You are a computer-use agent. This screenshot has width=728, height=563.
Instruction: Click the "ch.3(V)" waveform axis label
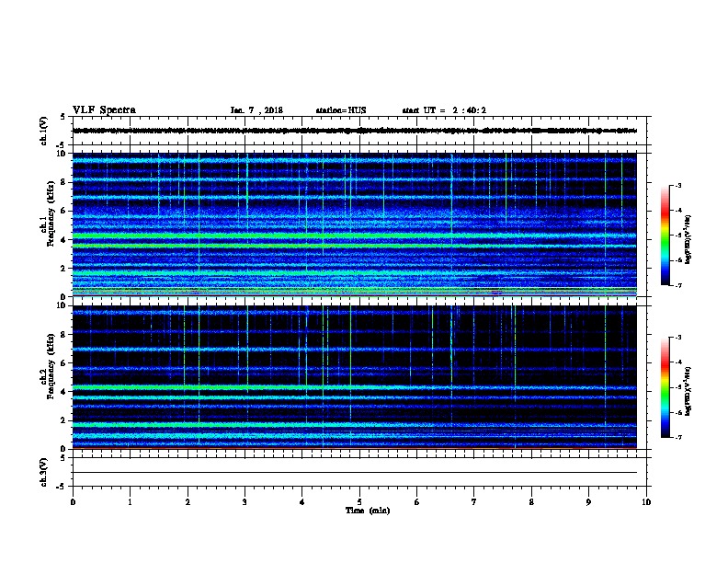(x=44, y=472)
